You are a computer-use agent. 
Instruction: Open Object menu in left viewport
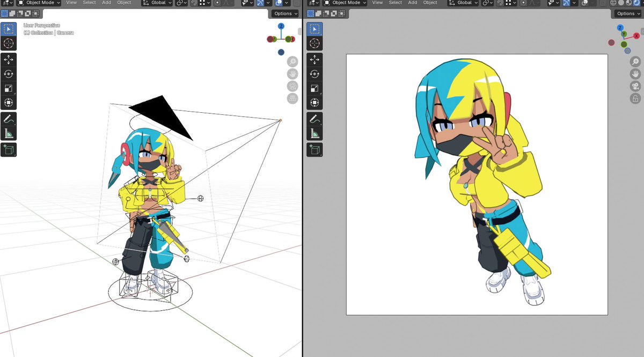tap(124, 3)
